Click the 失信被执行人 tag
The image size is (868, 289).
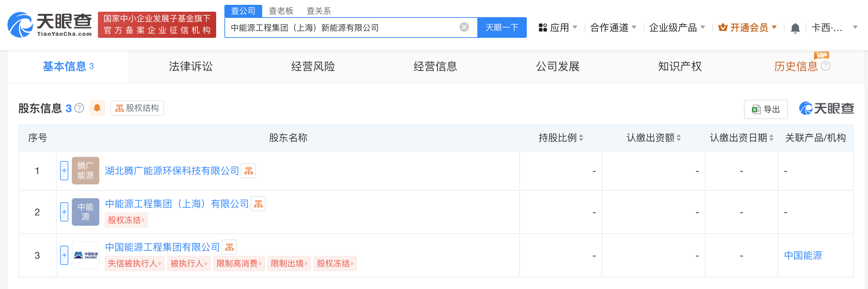[134, 264]
